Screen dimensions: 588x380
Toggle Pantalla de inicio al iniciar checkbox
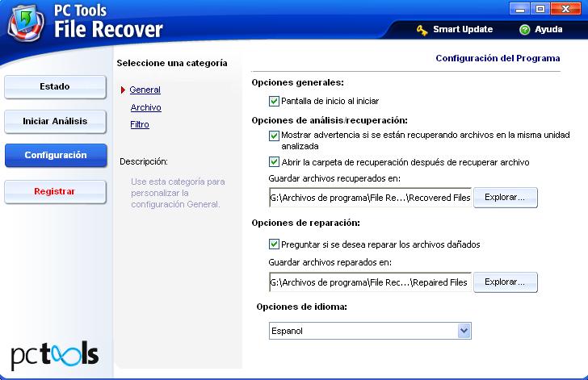click(274, 101)
